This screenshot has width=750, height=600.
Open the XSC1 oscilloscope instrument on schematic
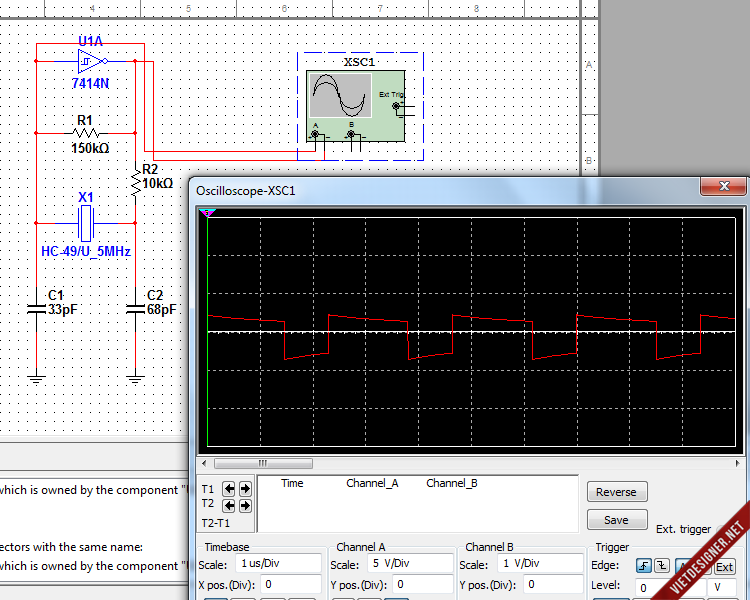tap(355, 106)
